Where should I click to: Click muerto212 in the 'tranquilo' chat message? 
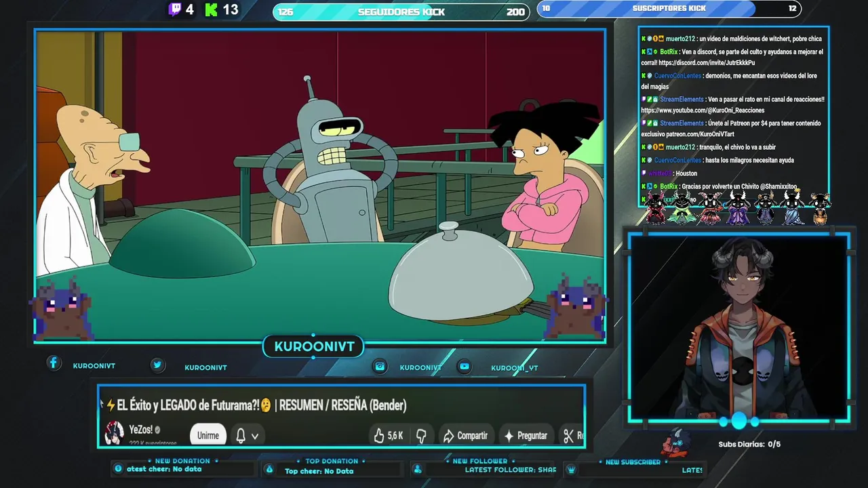coord(680,147)
